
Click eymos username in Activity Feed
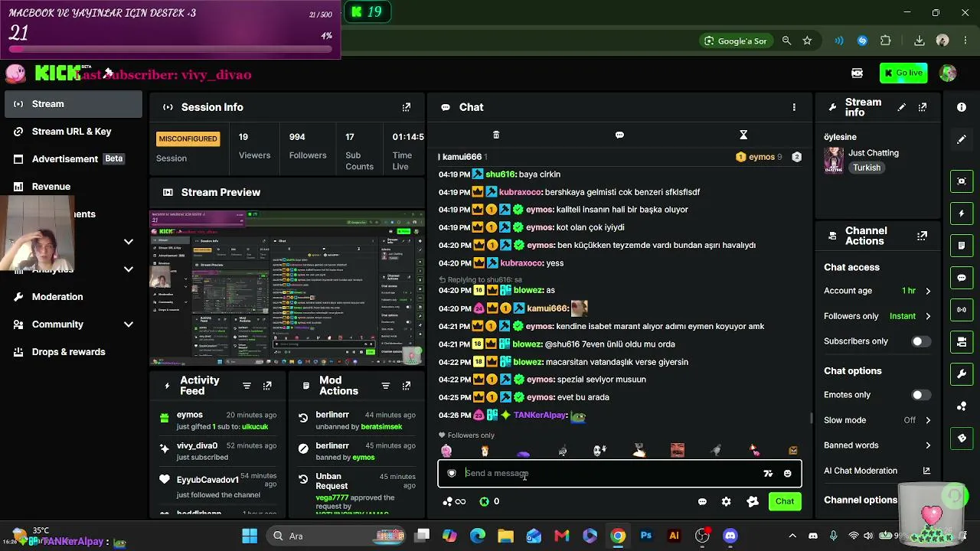(190, 415)
